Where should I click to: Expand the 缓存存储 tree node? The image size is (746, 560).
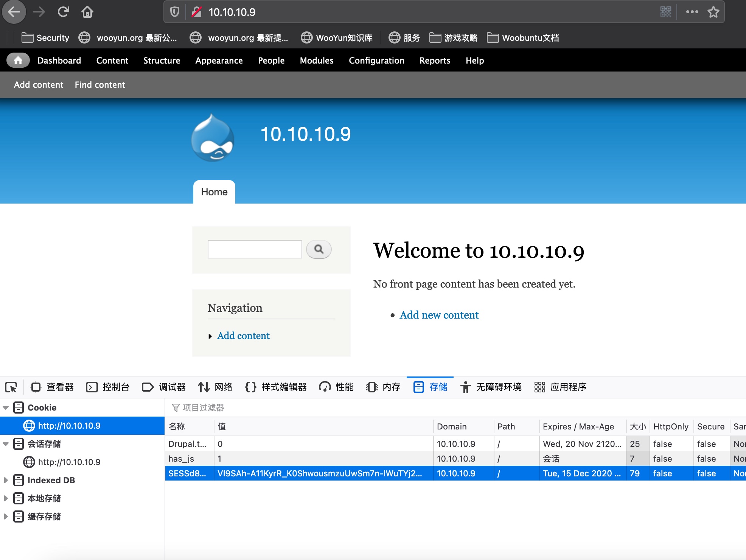pyautogui.click(x=6, y=516)
